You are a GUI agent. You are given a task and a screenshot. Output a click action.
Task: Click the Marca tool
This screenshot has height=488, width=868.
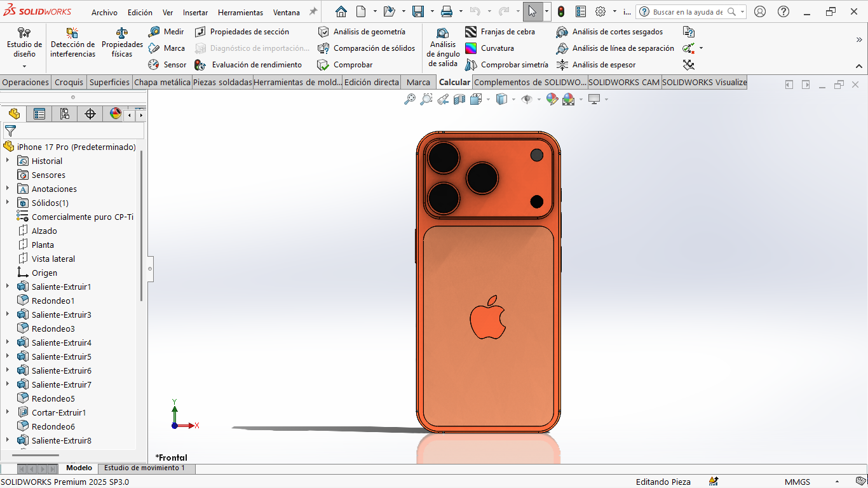[x=166, y=48]
